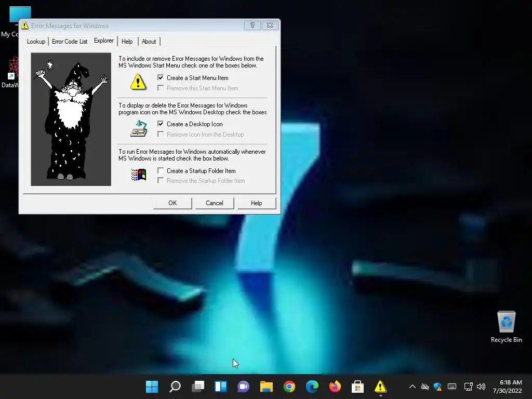Uncheck Create a Desktop Icon
Screen dimensions: 532x399
coord(161,124)
